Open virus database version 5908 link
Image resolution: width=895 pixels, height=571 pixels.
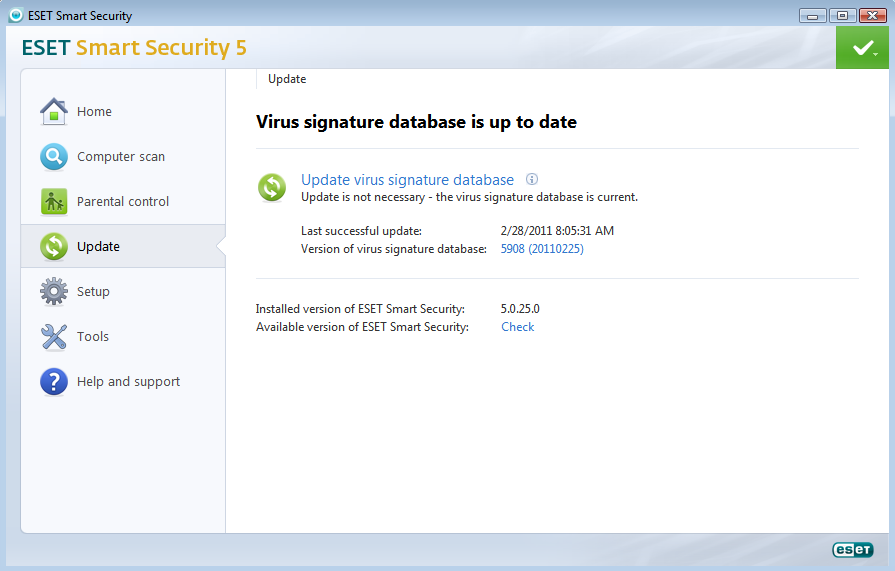click(x=541, y=249)
